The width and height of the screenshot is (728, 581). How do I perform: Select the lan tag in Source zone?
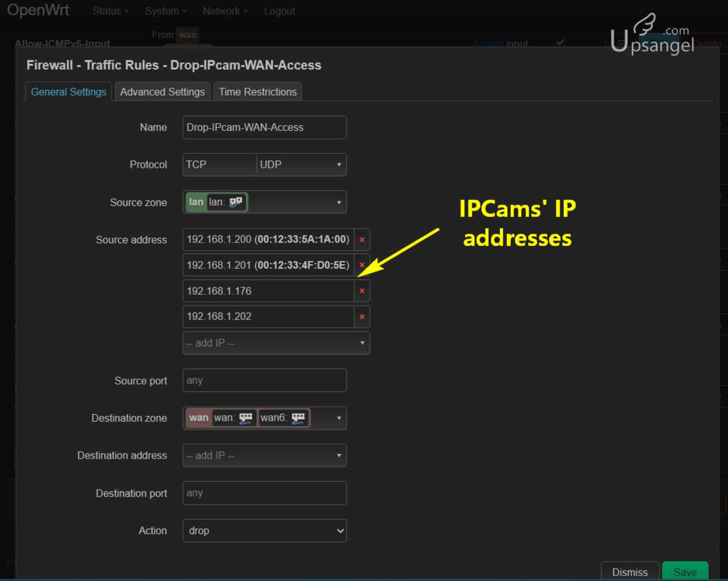[x=196, y=202]
